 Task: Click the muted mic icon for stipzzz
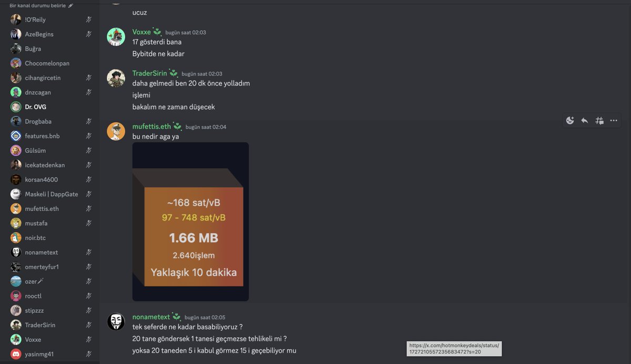click(89, 310)
